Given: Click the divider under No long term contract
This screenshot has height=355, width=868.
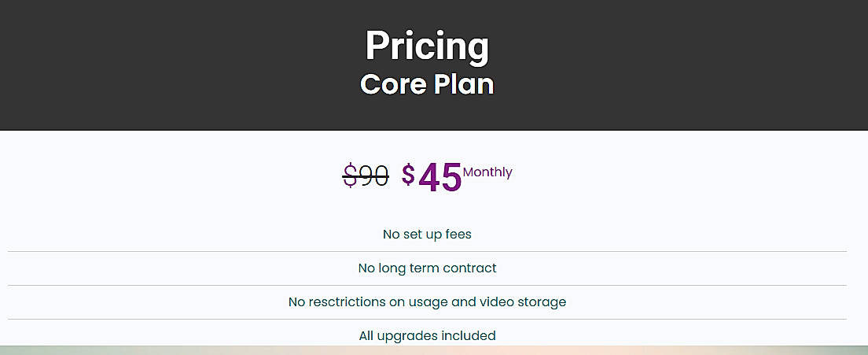Looking at the screenshot, I should point(427,285).
